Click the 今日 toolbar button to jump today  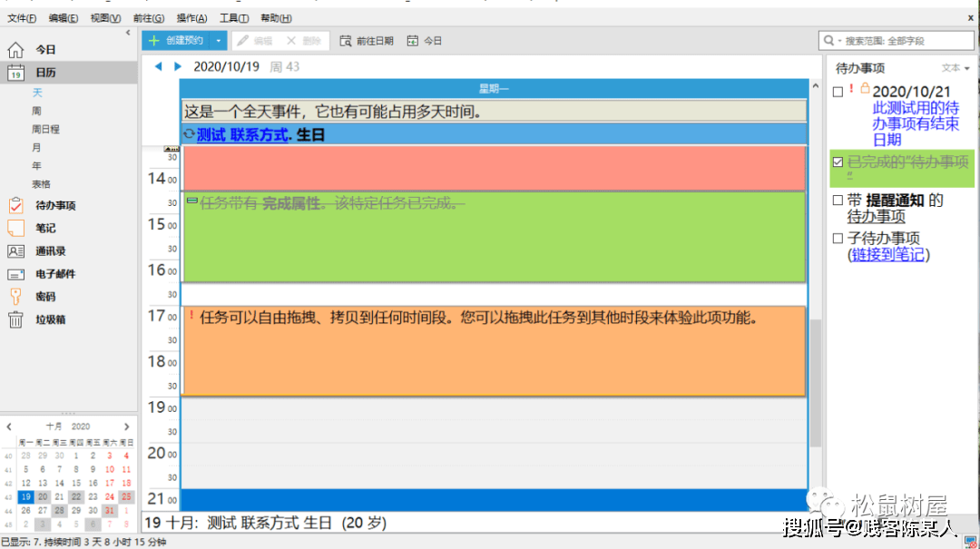click(x=424, y=40)
